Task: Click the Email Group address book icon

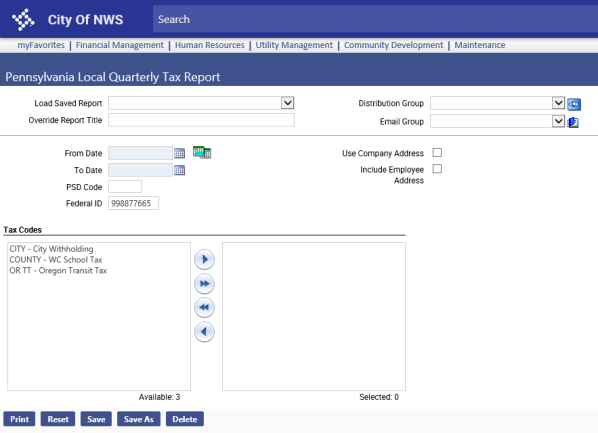Action: pos(573,122)
